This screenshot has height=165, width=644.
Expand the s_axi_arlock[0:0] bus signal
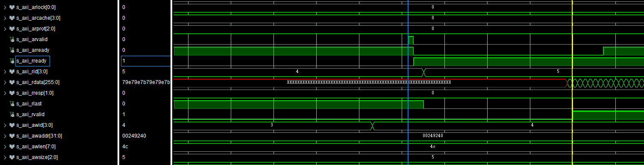[x=5, y=7]
